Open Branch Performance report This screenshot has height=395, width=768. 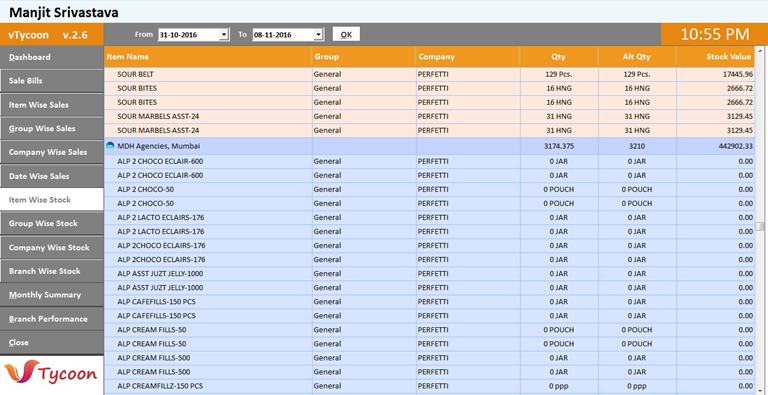click(51, 319)
